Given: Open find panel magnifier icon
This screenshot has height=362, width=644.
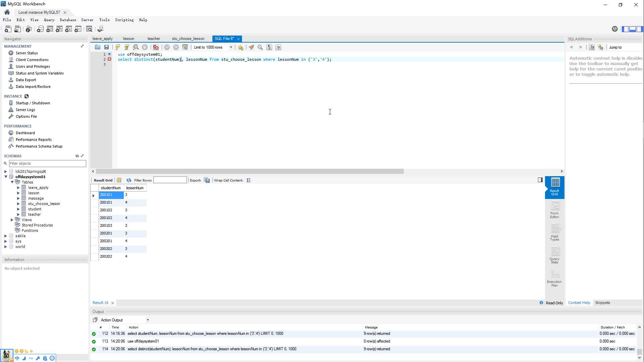Looking at the screenshot, I should (x=260, y=47).
